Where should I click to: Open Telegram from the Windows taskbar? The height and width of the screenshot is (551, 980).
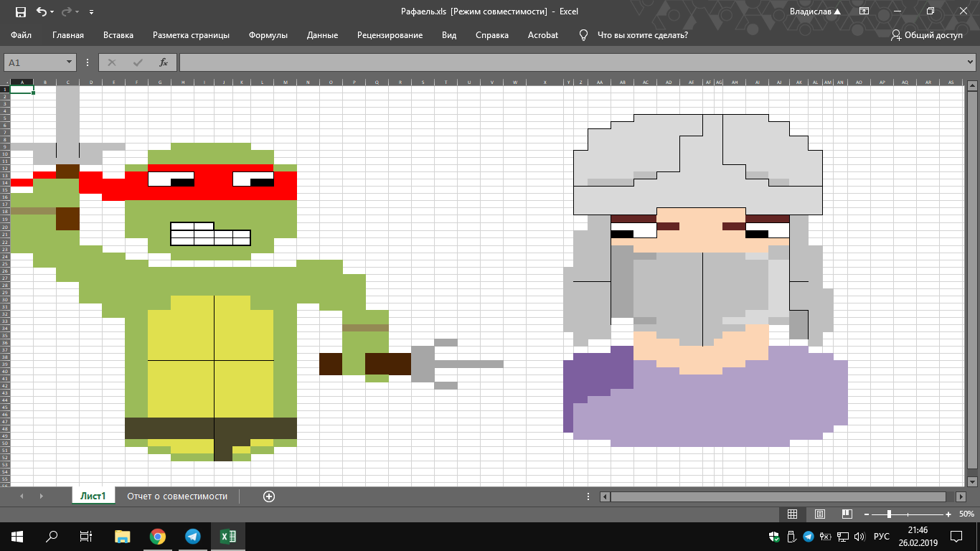click(192, 536)
